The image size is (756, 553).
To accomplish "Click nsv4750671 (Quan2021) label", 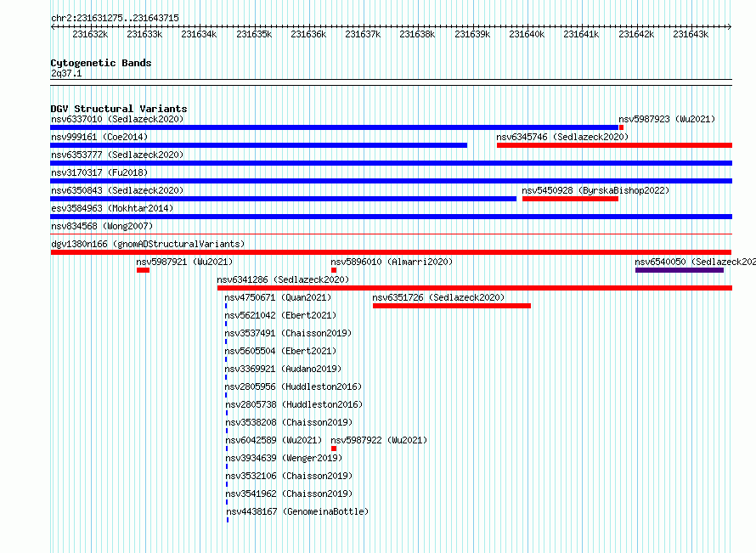I will [x=278, y=297].
